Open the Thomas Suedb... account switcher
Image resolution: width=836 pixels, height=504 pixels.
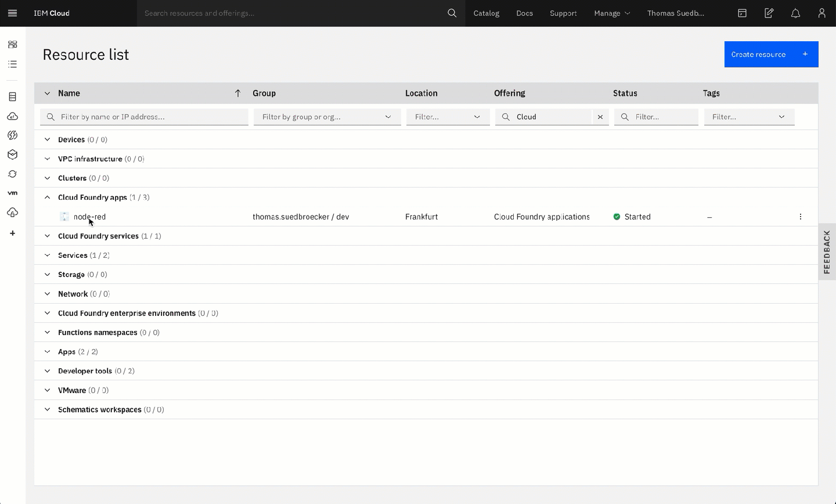pos(676,13)
